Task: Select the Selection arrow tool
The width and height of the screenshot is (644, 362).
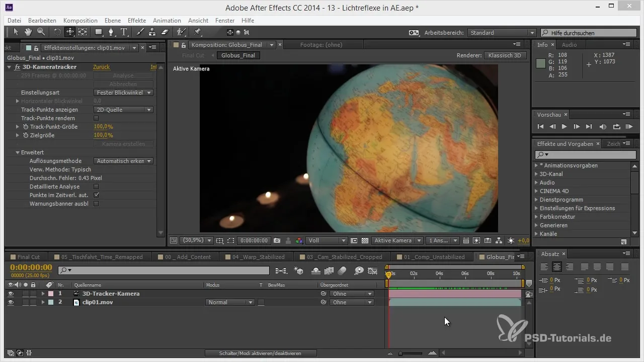Action: tap(16, 32)
